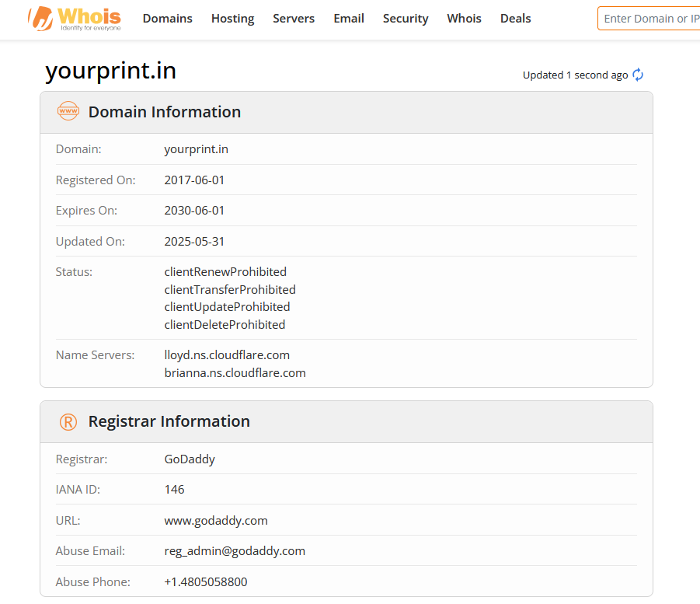This screenshot has width=700, height=604.
Task: Click the Domain: label
Action: tap(78, 149)
